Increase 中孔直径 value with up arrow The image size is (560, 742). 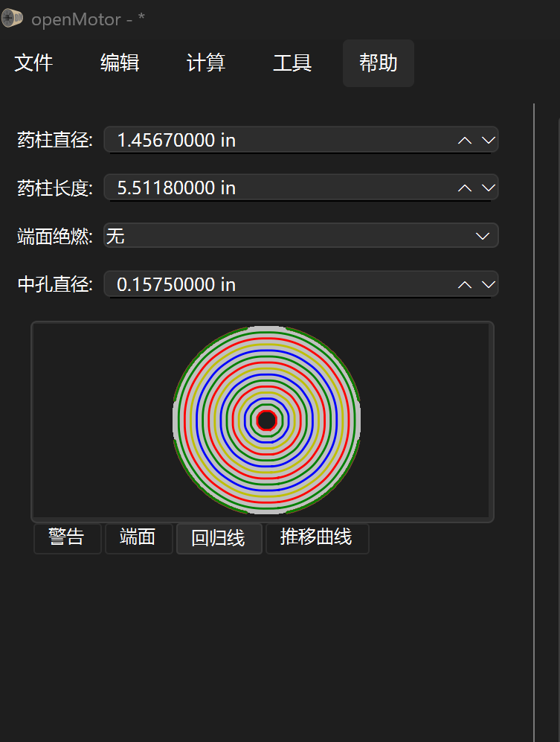[465, 284]
